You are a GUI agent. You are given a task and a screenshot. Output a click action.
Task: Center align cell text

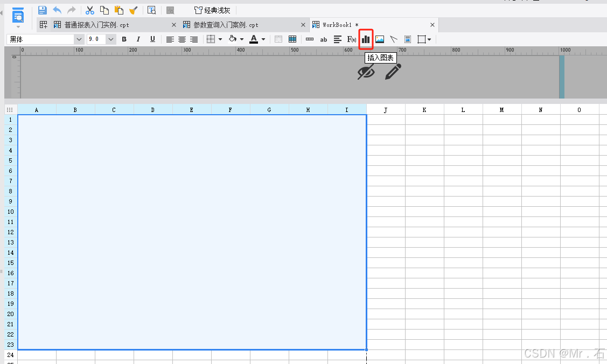182,39
